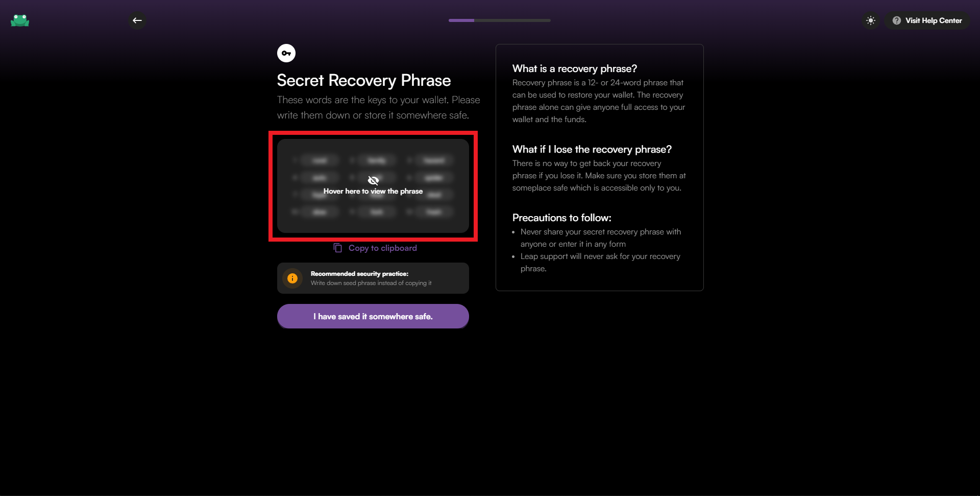This screenshot has height=496, width=980.
Task: Click the "These words are the keys" subtitle
Action: 378,107
